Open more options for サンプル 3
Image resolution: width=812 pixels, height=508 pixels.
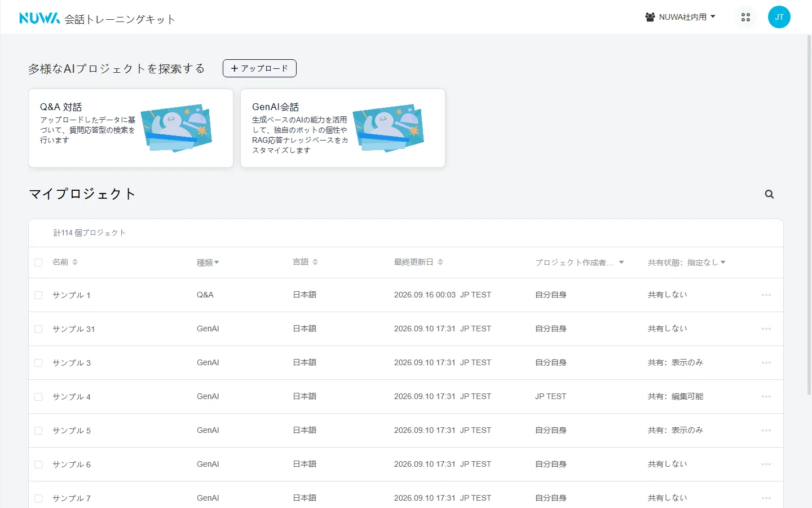click(766, 363)
